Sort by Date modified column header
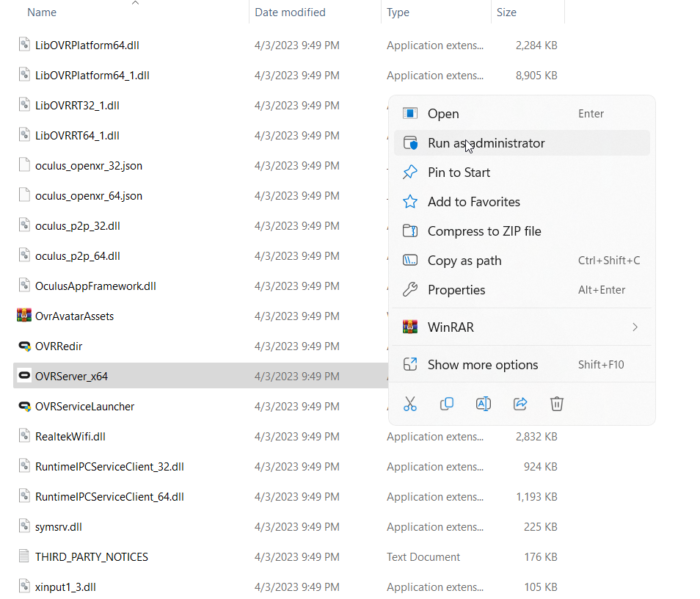The image size is (700, 599). coord(290,12)
